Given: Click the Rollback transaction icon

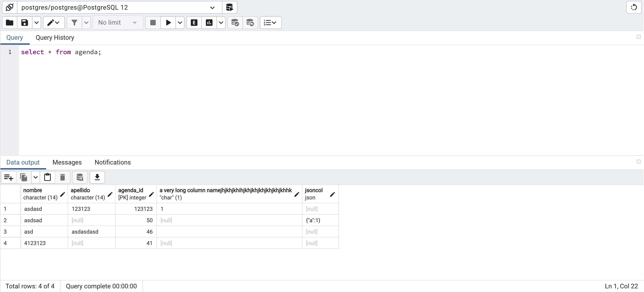Looking at the screenshot, I should click(x=250, y=23).
